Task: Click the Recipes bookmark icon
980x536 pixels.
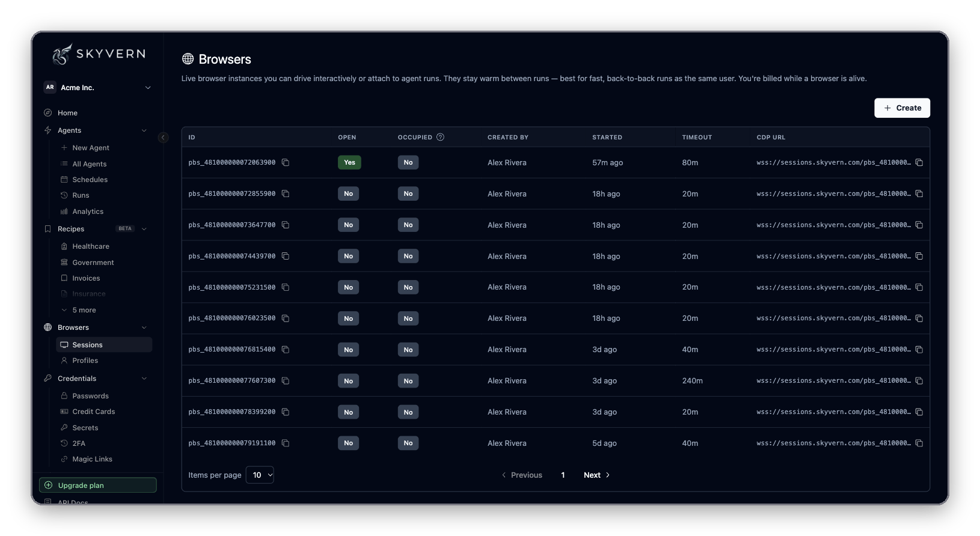Action: click(48, 229)
